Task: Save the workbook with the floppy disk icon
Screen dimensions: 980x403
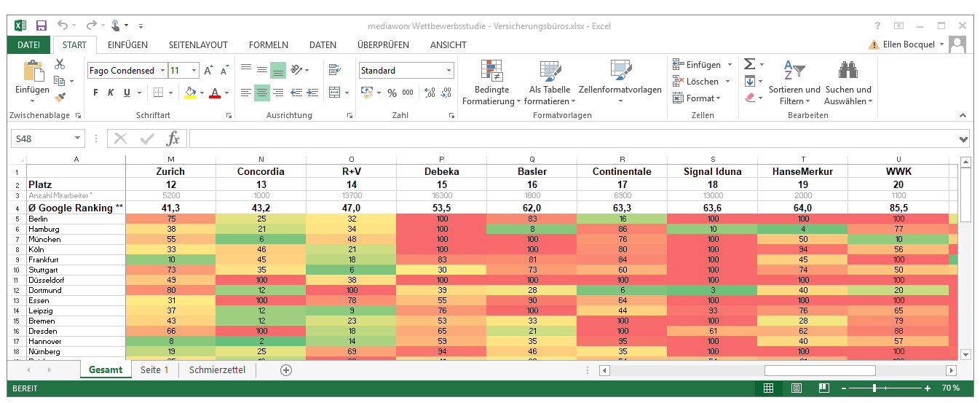Action: click(42, 26)
